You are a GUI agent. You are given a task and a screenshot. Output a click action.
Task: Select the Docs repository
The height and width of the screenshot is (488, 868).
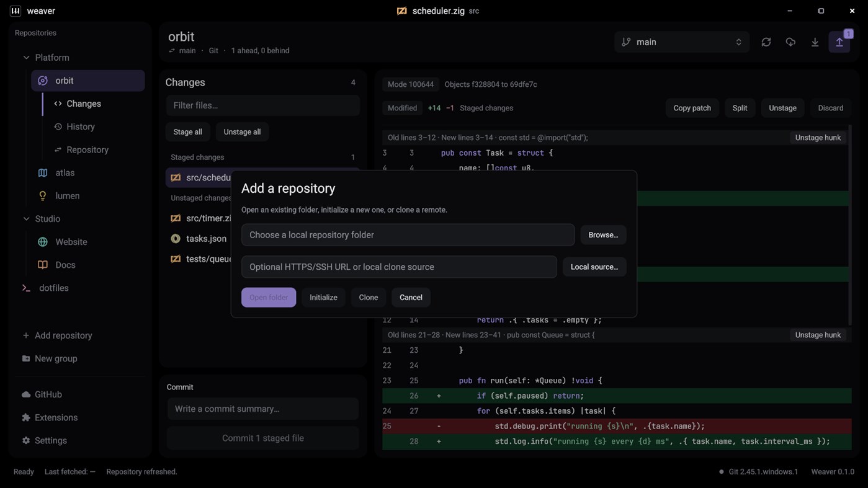click(x=88, y=265)
